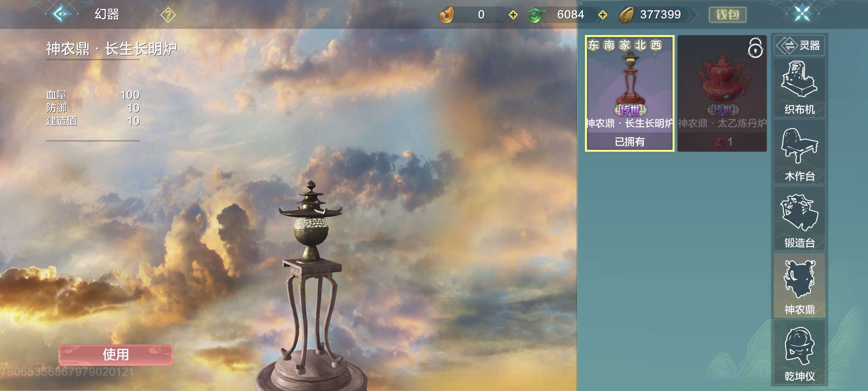This screenshot has width=868, height=391.
Task: Click the copper coin currency icon
Action: [626, 15]
